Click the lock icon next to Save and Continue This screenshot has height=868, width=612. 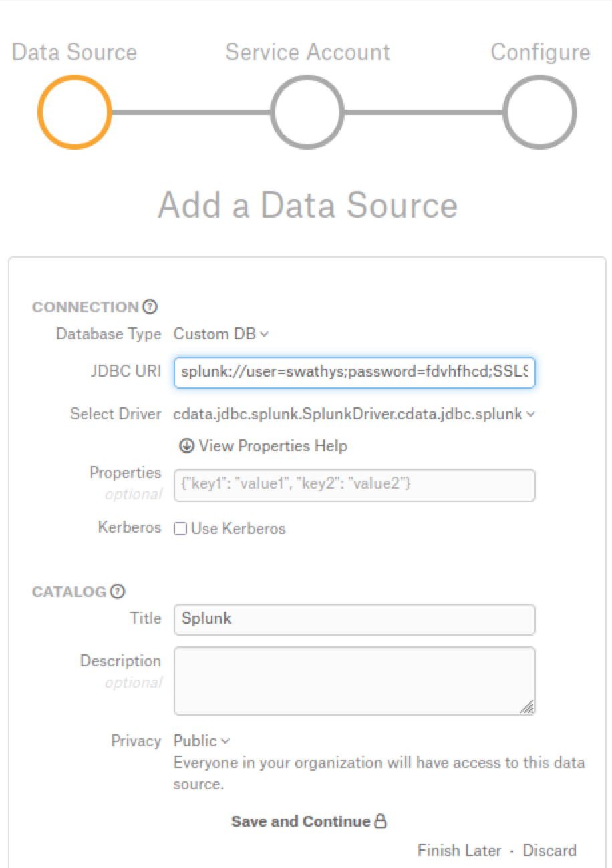pyautogui.click(x=380, y=821)
